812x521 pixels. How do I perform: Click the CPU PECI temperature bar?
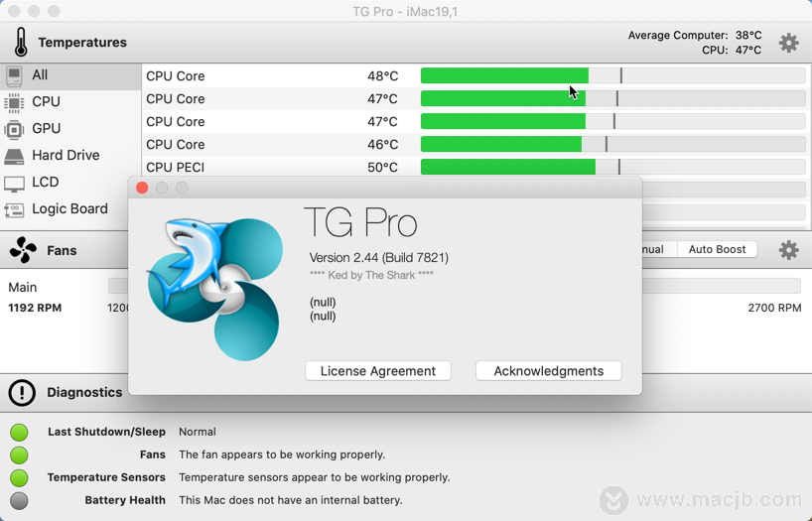coord(612,167)
